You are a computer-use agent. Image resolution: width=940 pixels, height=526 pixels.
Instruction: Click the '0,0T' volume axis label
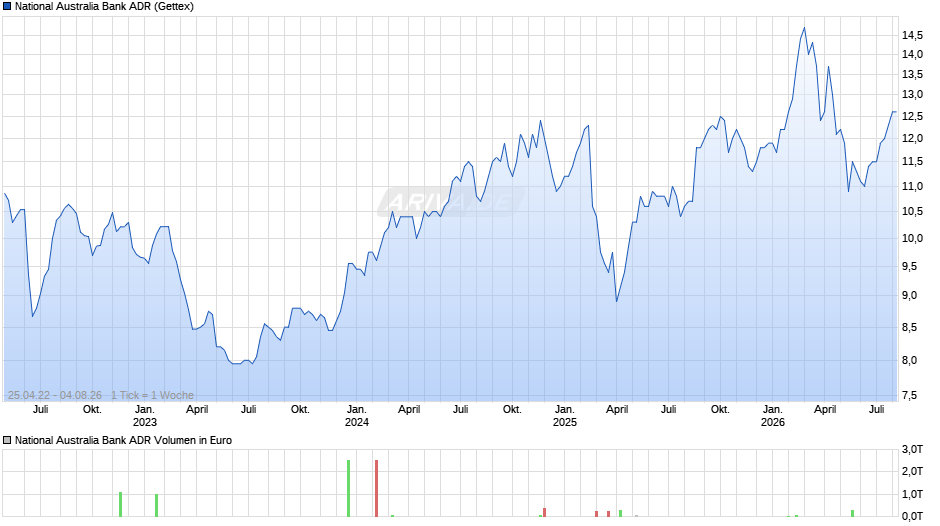coord(912,516)
